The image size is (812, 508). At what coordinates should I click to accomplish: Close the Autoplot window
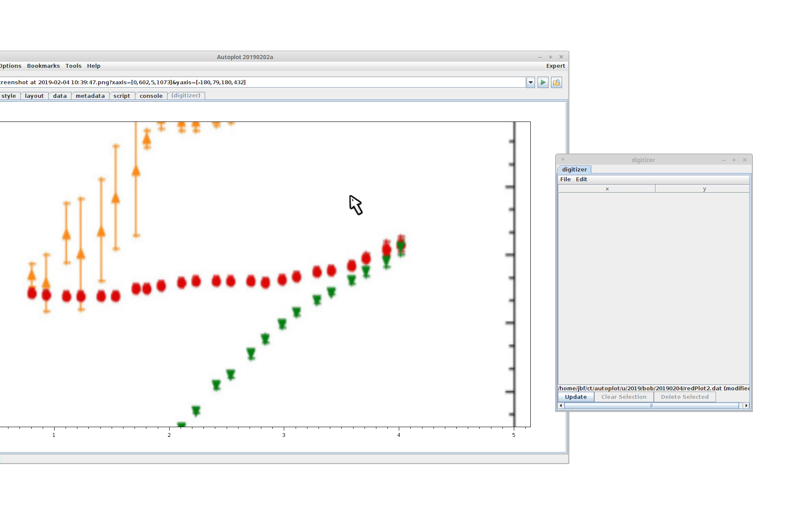[561, 57]
